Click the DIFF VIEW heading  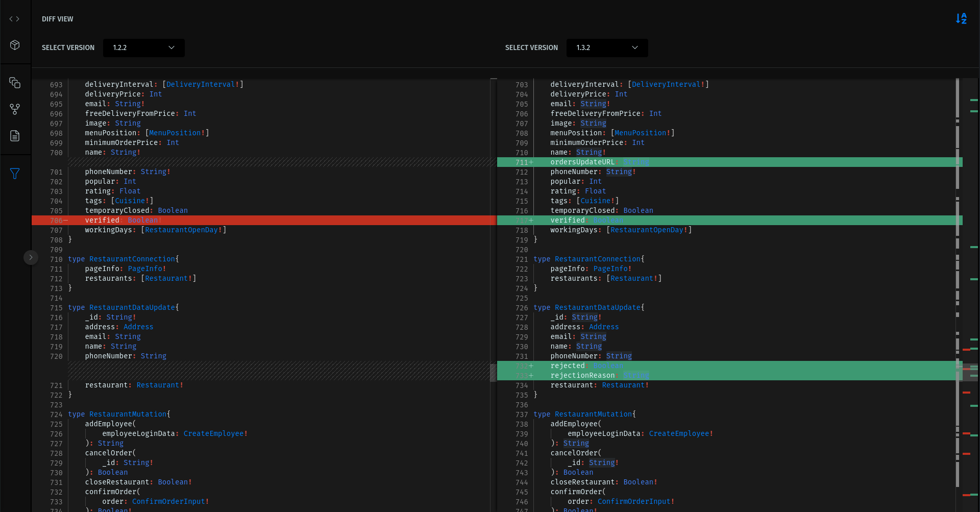(58, 19)
